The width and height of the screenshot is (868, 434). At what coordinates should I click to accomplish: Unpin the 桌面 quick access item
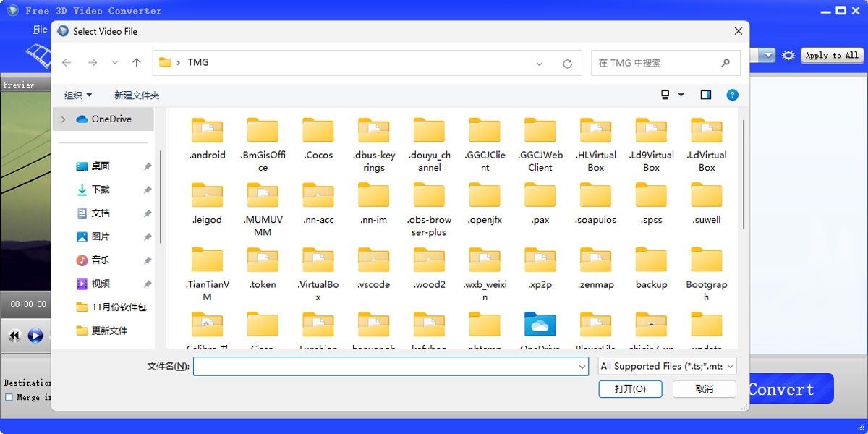[147, 166]
